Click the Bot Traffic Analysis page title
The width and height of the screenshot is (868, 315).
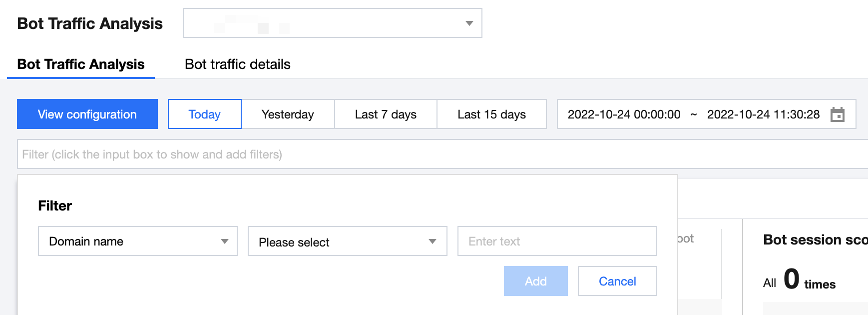click(x=90, y=23)
